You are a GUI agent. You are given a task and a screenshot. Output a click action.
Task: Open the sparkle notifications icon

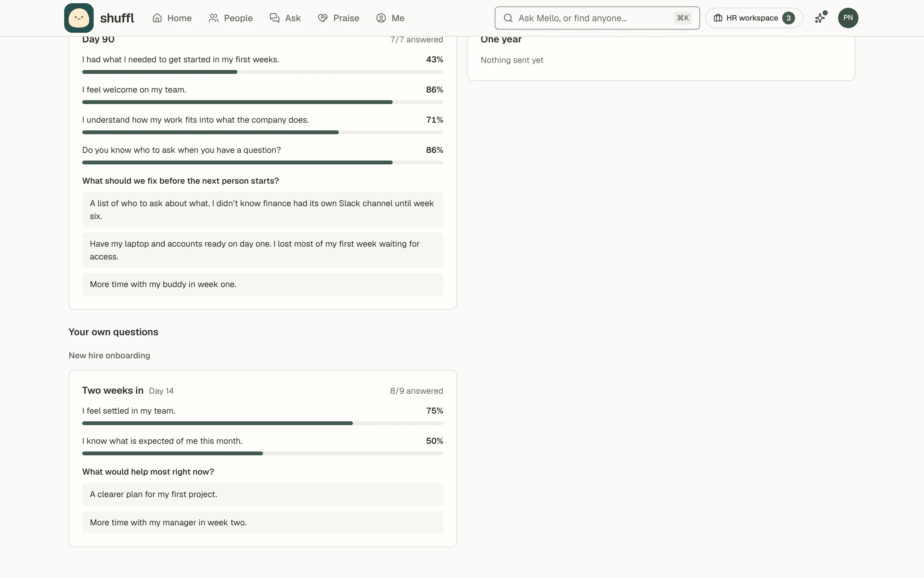[820, 18]
